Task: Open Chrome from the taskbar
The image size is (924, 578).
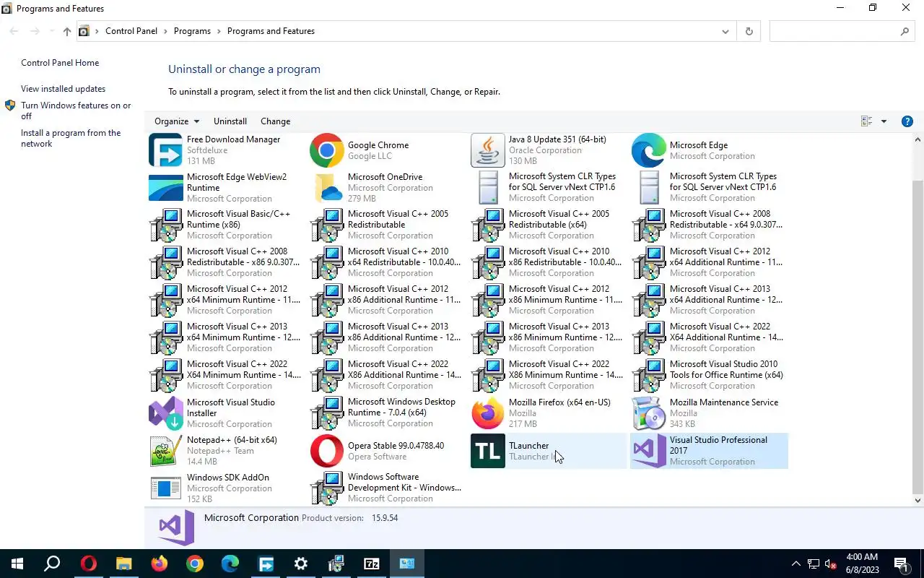Action: [195, 564]
